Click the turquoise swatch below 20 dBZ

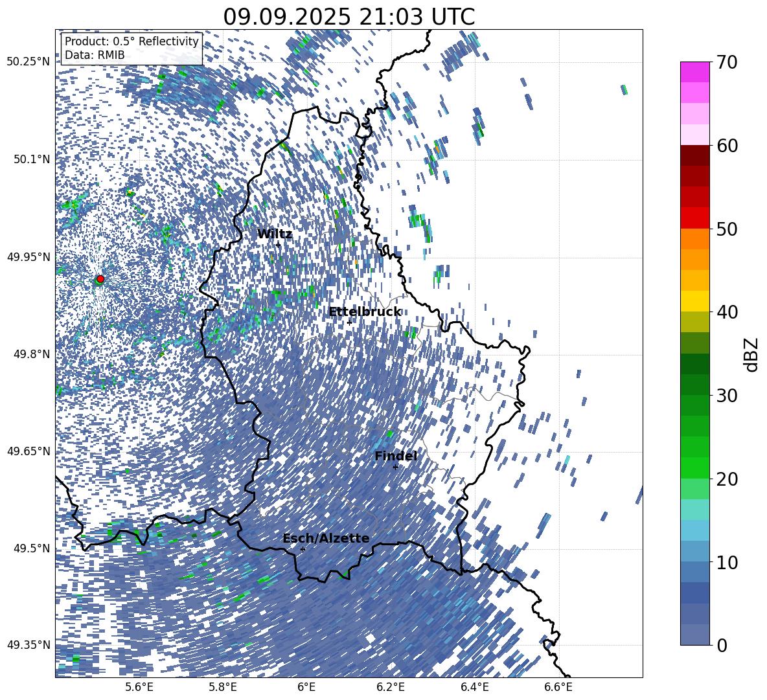(694, 510)
